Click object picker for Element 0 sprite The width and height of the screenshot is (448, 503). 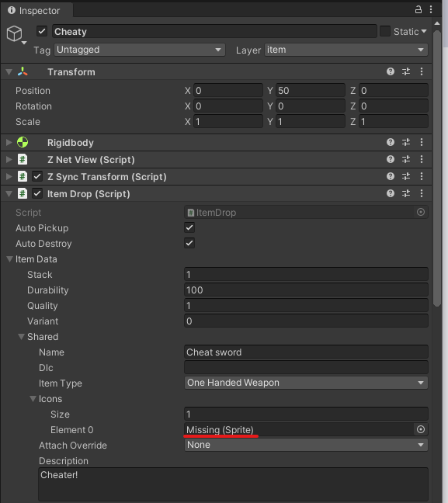(x=421, y=429)
